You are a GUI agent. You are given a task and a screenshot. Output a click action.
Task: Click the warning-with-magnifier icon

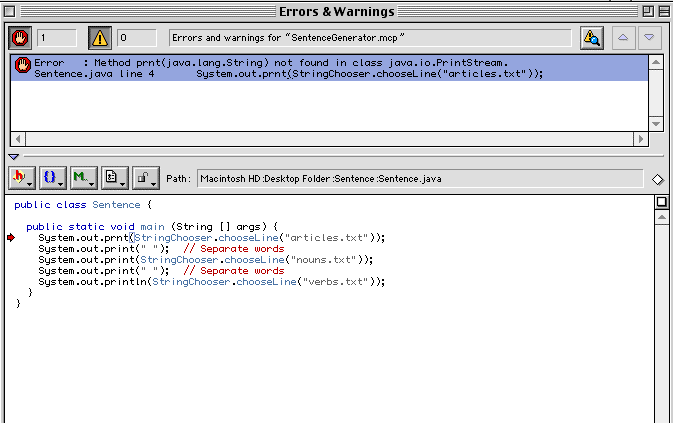(591, 38)
